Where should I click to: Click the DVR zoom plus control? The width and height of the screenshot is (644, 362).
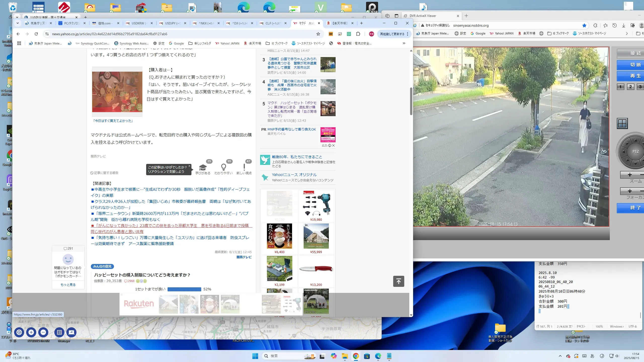point(629,175)
